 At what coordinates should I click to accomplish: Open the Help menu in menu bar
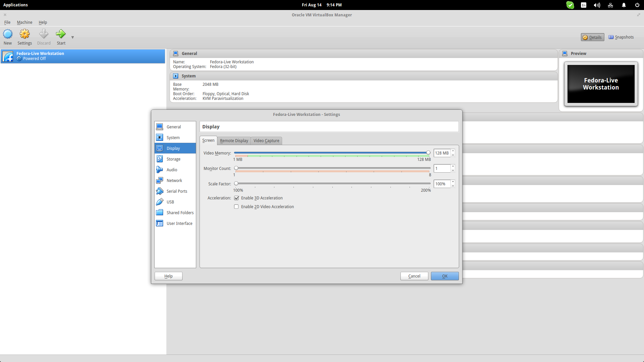[43, 22]
